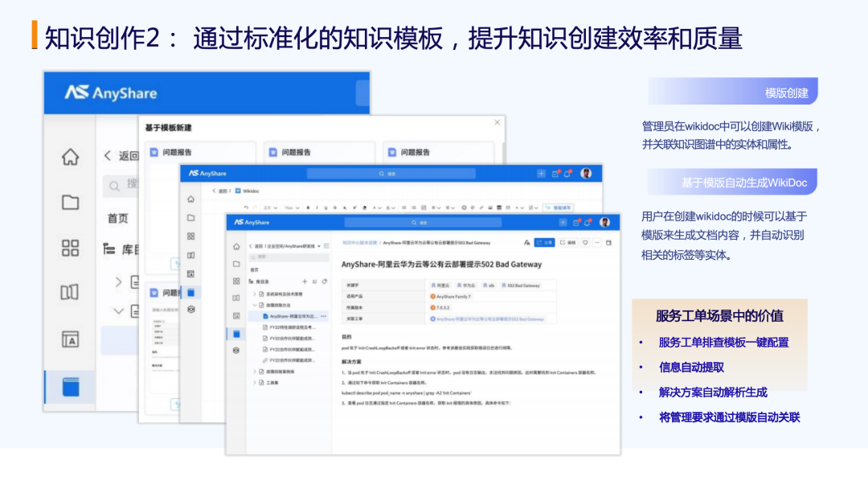The height and width of the screenshot is (489, 868).
Task: Favorite the document with the heart icon
Action: [x=585, y=243]
